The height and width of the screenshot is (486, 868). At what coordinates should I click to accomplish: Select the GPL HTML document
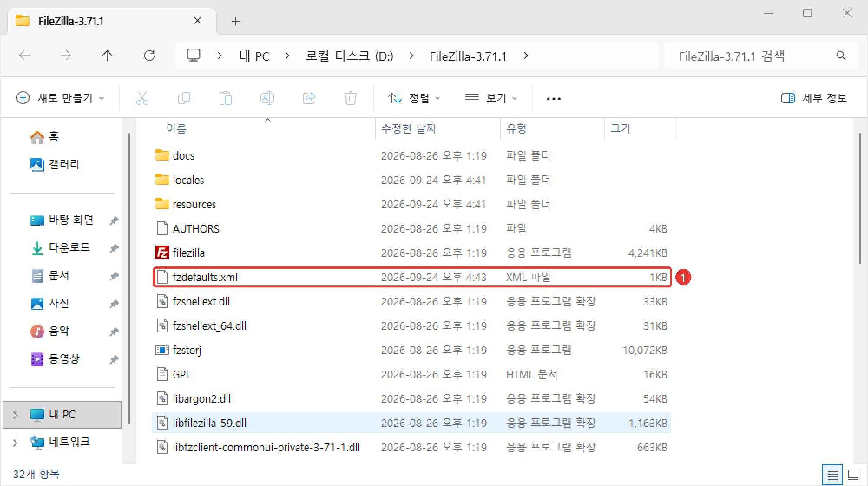point(411,374)
